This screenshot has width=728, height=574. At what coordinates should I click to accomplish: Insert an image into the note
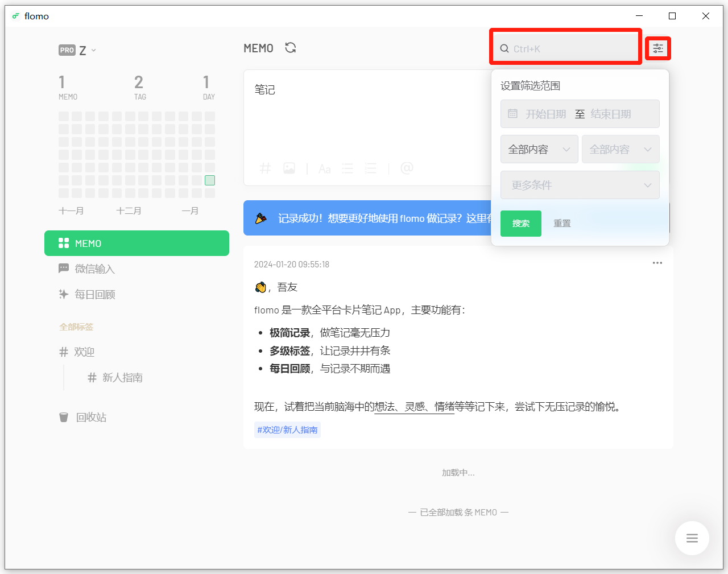[x=289, y=168]
